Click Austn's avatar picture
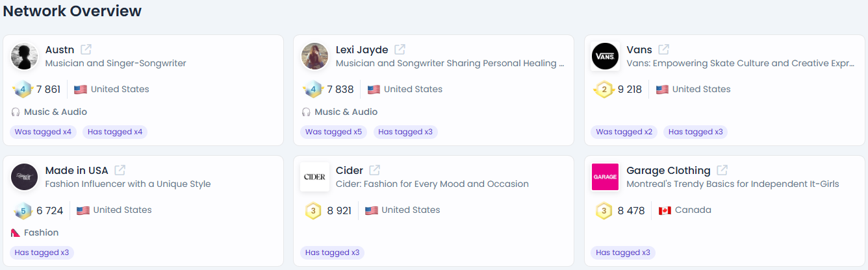 click(24, 56)
